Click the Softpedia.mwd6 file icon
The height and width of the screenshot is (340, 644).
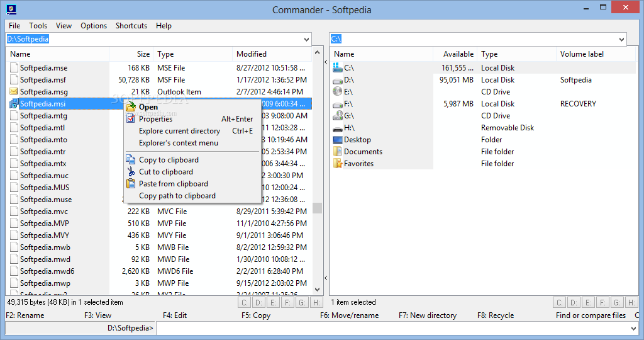14,271
